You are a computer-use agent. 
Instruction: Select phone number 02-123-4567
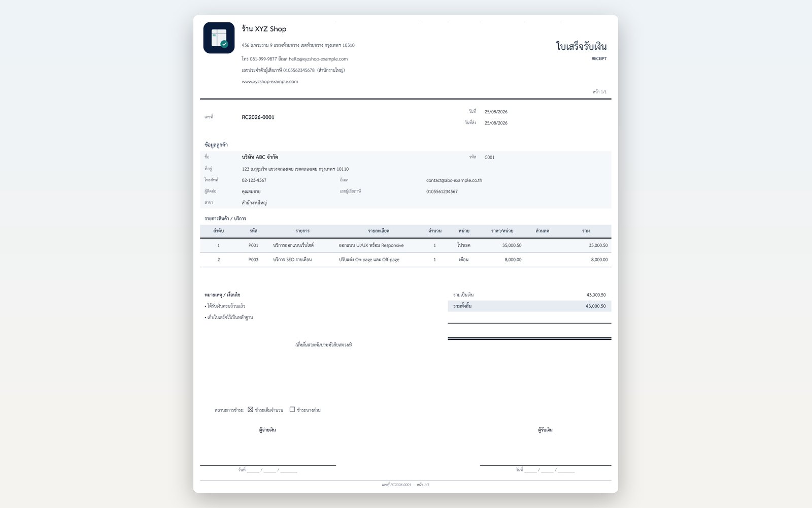(x=254, y=180)
